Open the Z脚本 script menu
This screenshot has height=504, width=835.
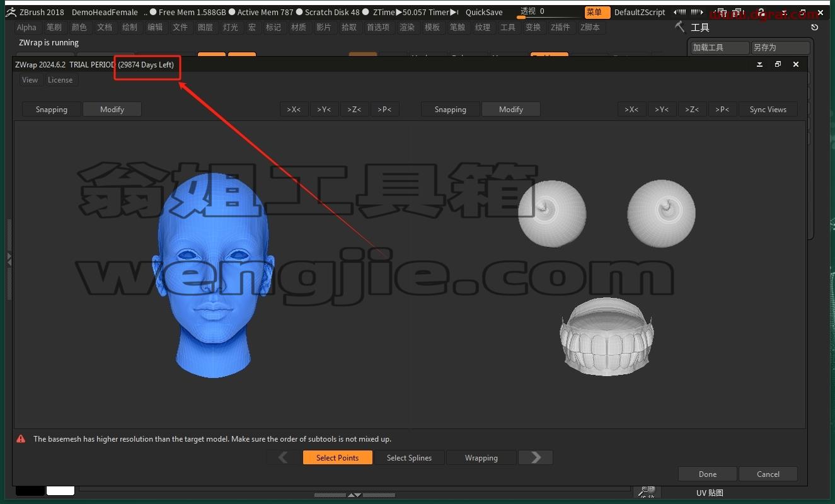[590, 27]
